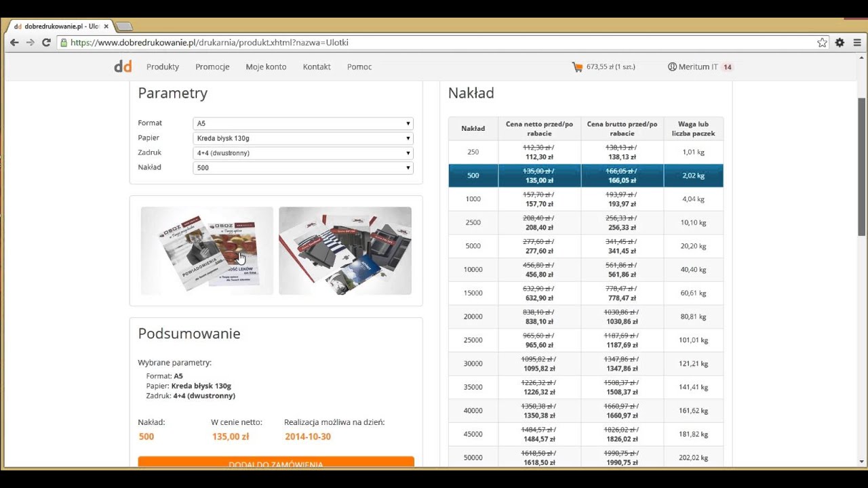Screen dimensions: 868x488
Task: Click the 135,00 zł summary net price
Action: coord(231,436)
